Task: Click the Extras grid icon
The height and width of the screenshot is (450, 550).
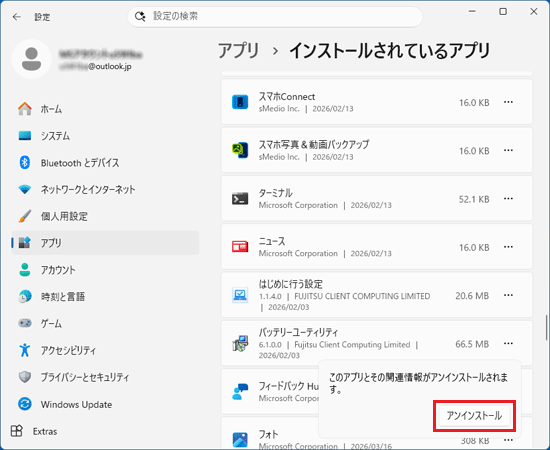Action: 16,431
